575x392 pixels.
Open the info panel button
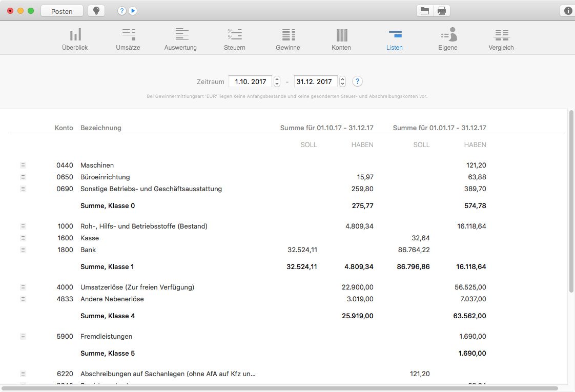[567, 11]
